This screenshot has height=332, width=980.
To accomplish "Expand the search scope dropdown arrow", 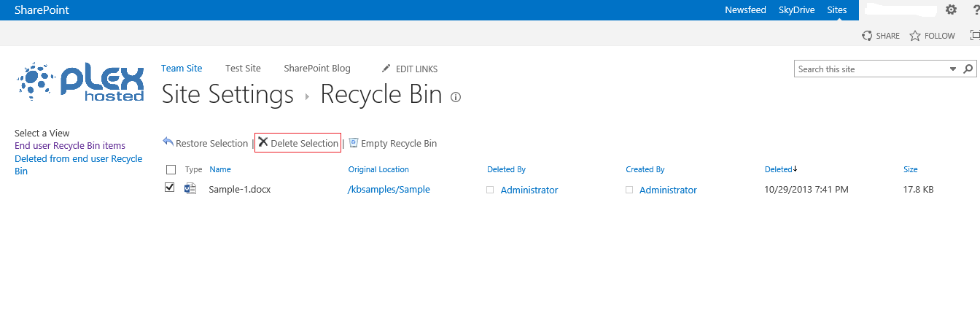I will click(953, 69).
